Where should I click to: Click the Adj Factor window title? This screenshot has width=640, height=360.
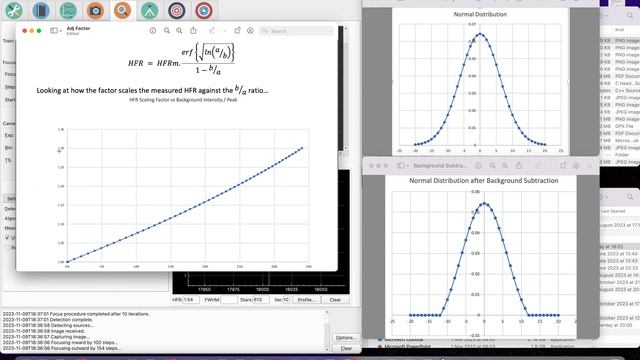click(x=78, y=28)
